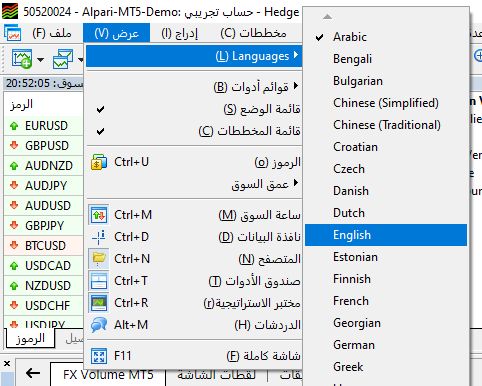Click the red down arrow beside GBPUSD
482x386 pixels.
click(14, 146)
